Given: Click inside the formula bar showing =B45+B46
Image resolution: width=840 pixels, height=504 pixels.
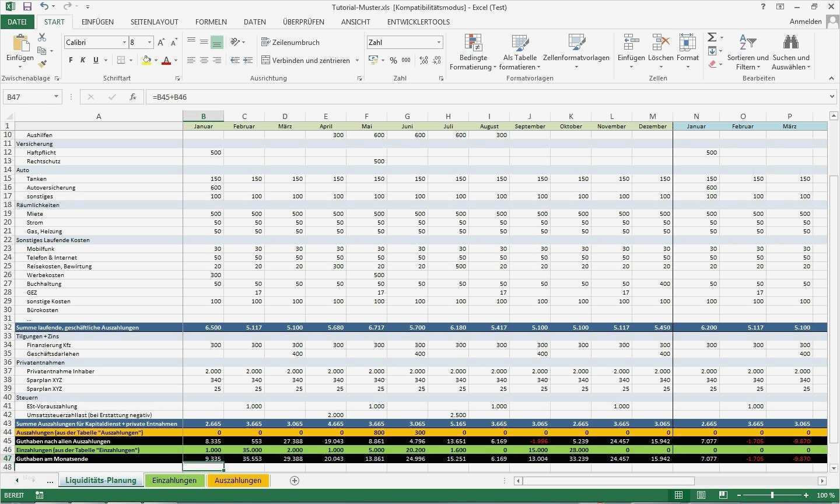Looking at the screenshot, I should (x=233, y=97).
